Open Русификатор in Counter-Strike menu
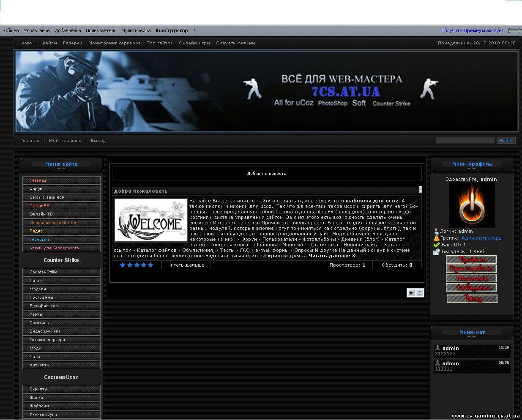This screenshot has width=522, height=420. (61, 306)
